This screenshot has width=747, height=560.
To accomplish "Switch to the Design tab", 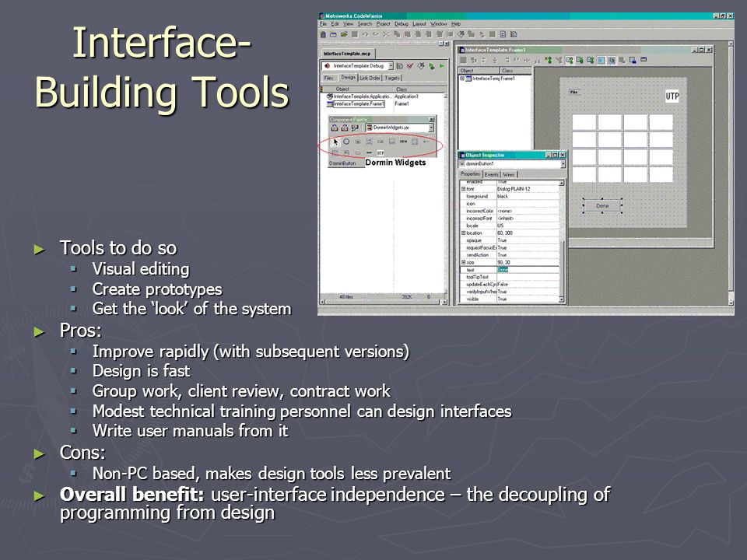I will 348,77.
